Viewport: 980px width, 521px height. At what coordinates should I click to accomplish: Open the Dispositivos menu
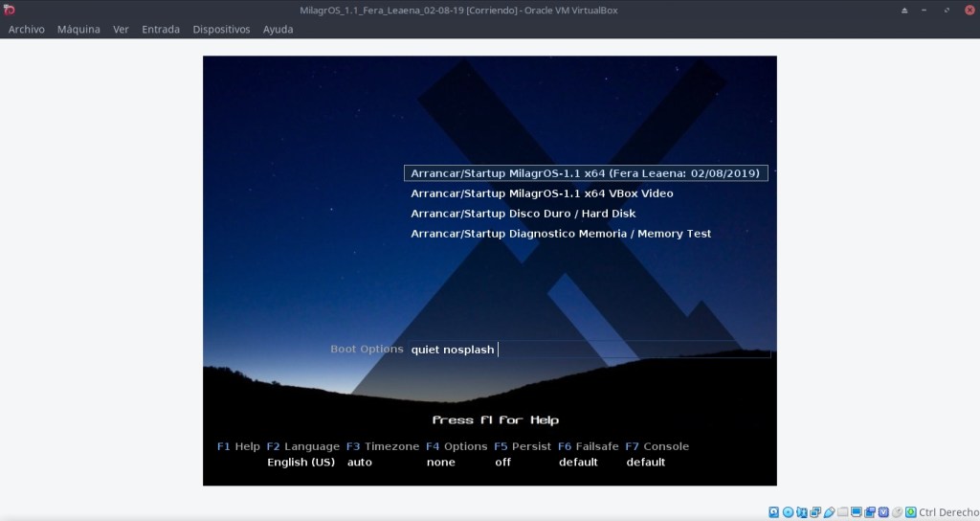[x=221, y=29]
